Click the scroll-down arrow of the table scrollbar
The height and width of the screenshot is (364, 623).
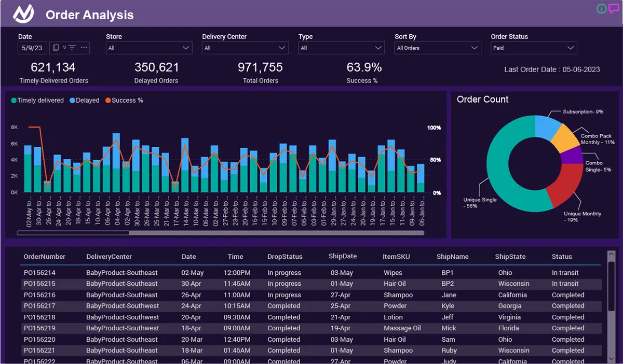(612, 358)
